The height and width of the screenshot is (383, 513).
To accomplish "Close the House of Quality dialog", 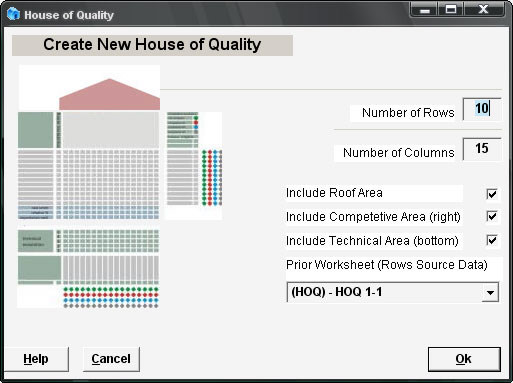I will [484, 10].
